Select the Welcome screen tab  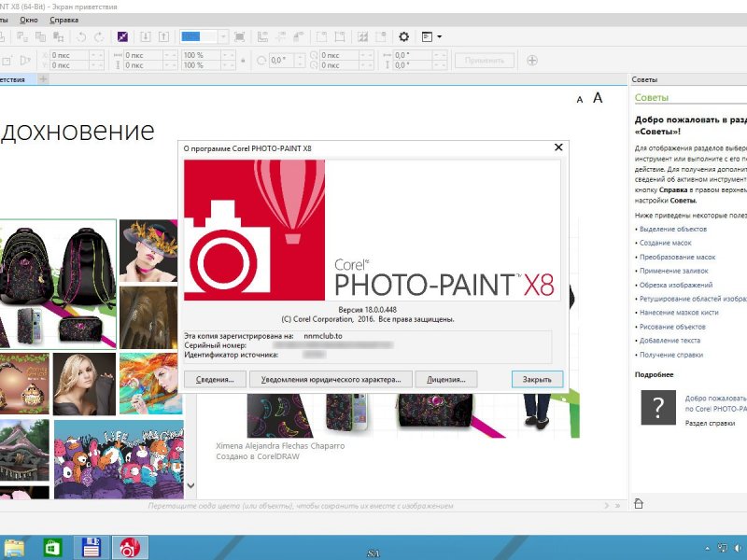tap(18, 79)
